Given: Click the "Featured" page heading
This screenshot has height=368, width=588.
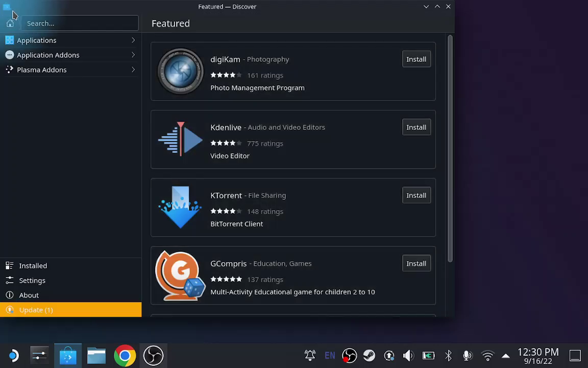Looking at the screenshot, I should (x=170, y=24).
